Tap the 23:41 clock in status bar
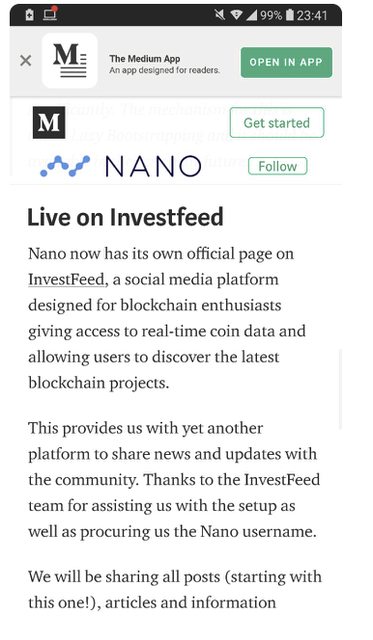 click(311, 16)
